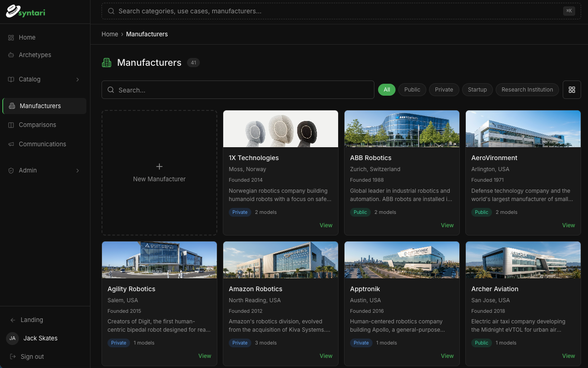
Task: Open the Manufacturers sidebar item
Action: pyautogui.click(x=44, y=106)
